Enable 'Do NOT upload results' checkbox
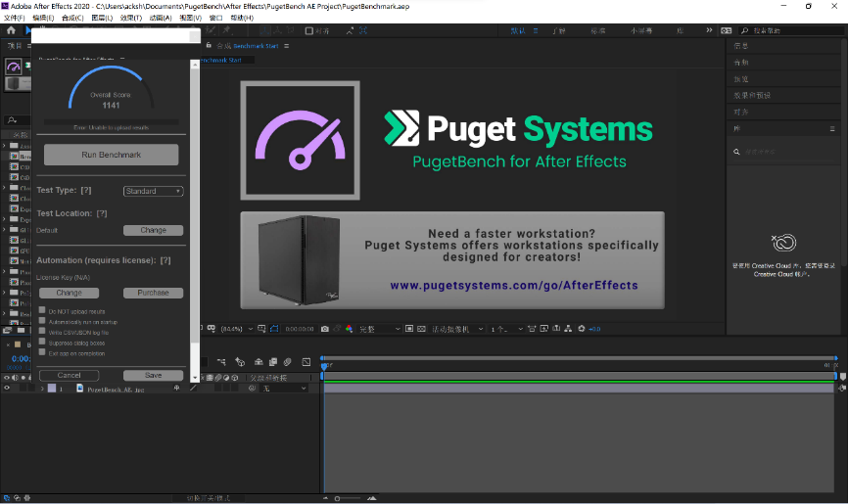 (x=42, y=310)
